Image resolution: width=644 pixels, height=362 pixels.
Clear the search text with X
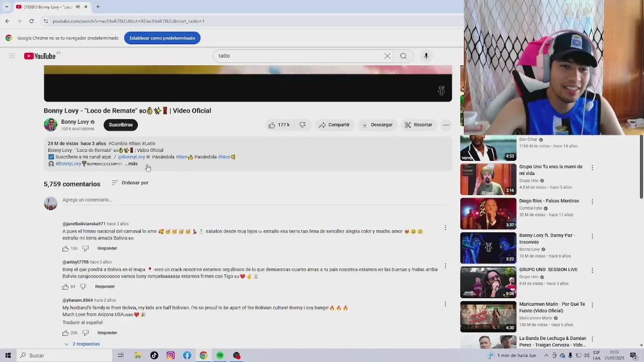(x=387, y=56)
